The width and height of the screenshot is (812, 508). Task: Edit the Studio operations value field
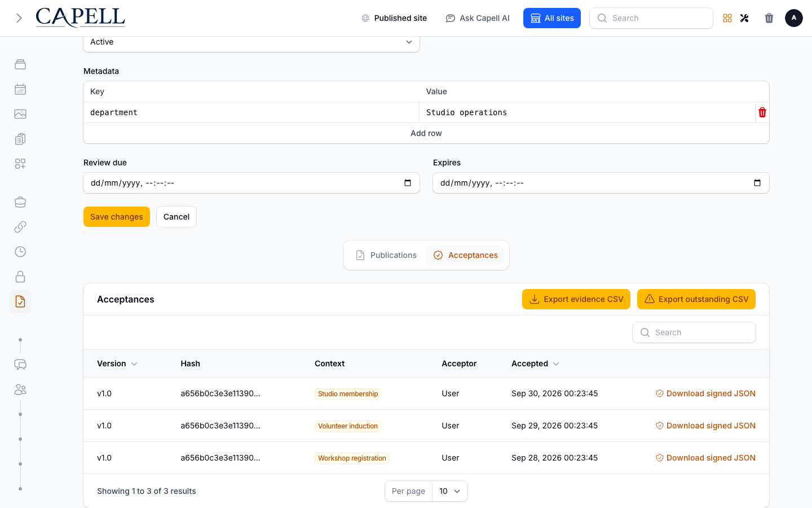(587, 112)
